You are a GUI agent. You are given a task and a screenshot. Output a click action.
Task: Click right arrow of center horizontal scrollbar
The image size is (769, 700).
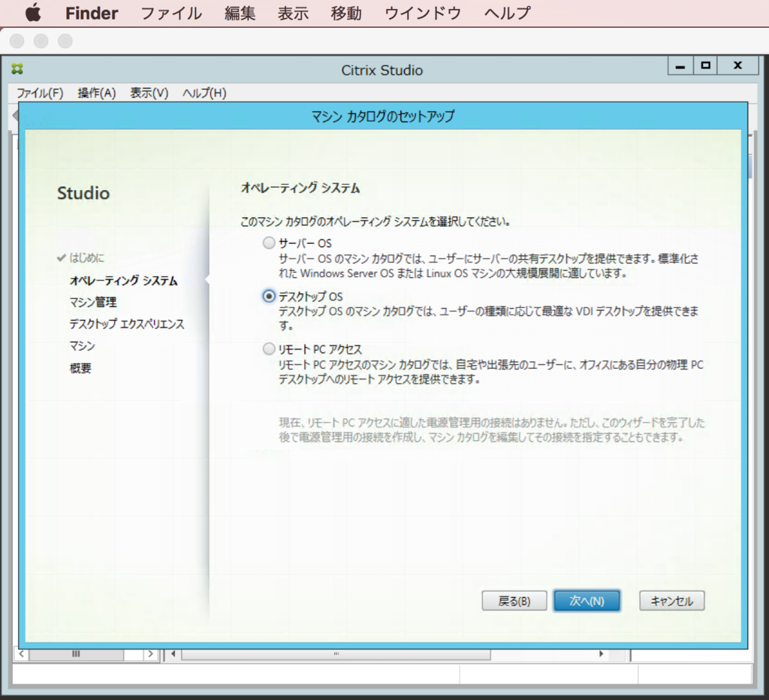point(602,654)
